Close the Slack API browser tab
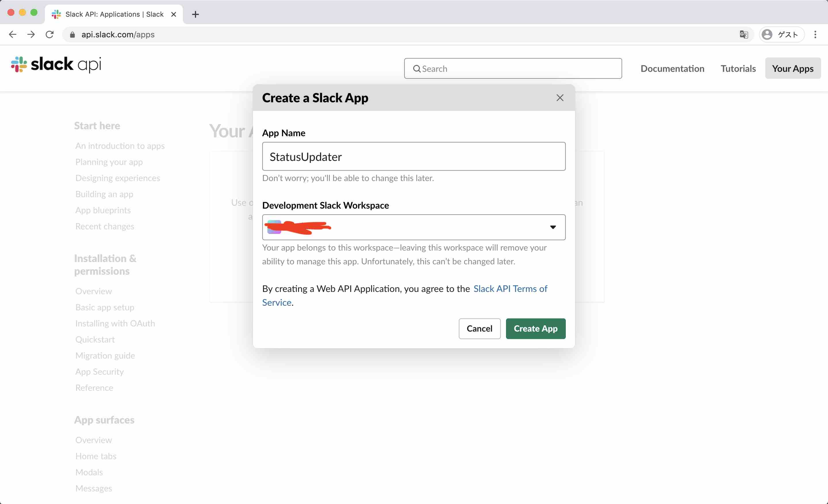This screenshot has height=504, width=828. [x=173, y=14]
